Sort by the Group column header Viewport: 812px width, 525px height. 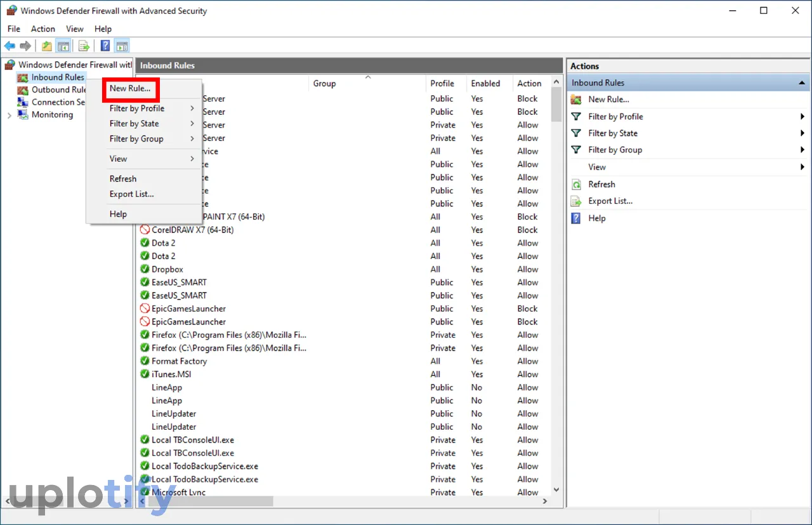(x=367, y=84)
